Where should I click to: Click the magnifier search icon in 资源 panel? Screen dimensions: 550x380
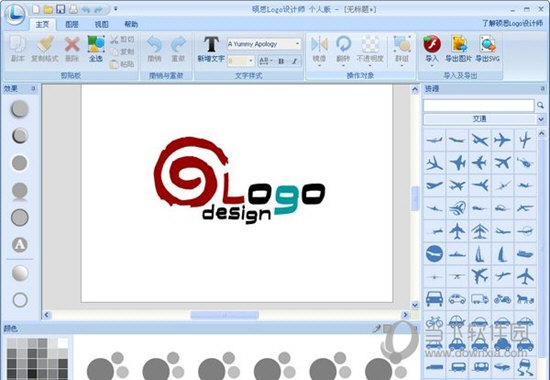pos(540,105)
